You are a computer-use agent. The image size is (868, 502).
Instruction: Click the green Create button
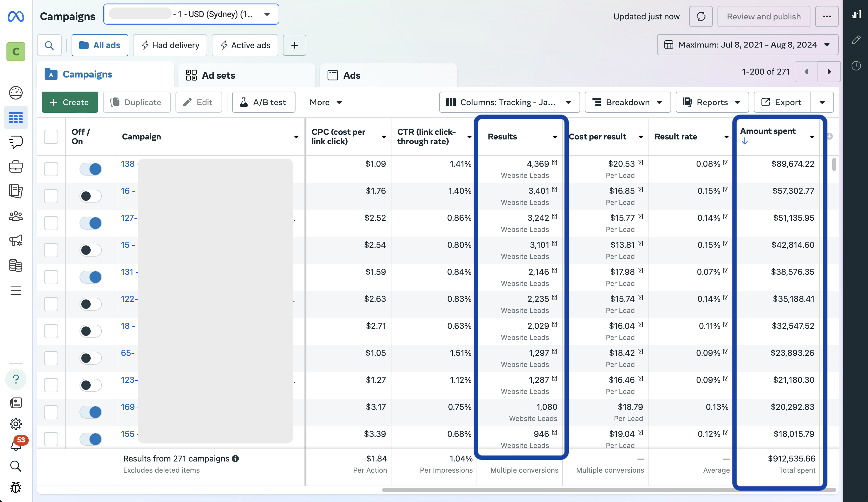pyautogui.click(x=70, y=102)
